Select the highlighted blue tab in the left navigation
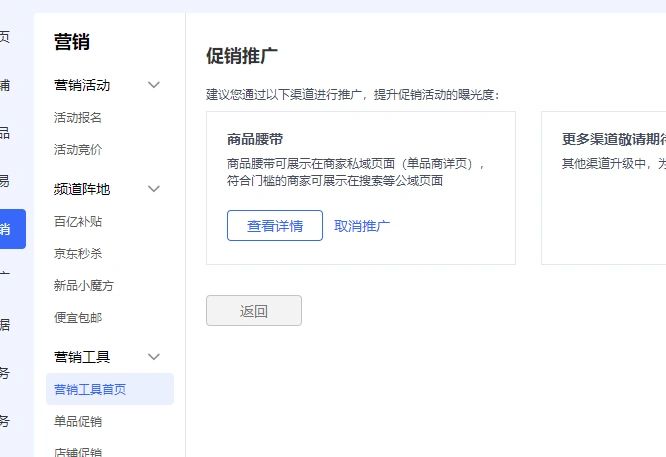666x457 pixels. point(13,229)
